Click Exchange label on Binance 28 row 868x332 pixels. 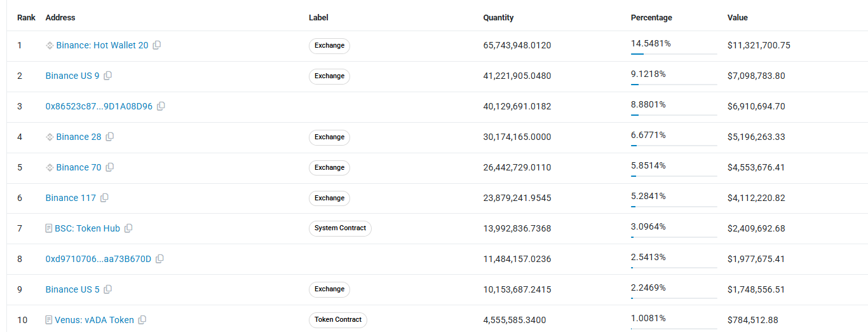329,137
